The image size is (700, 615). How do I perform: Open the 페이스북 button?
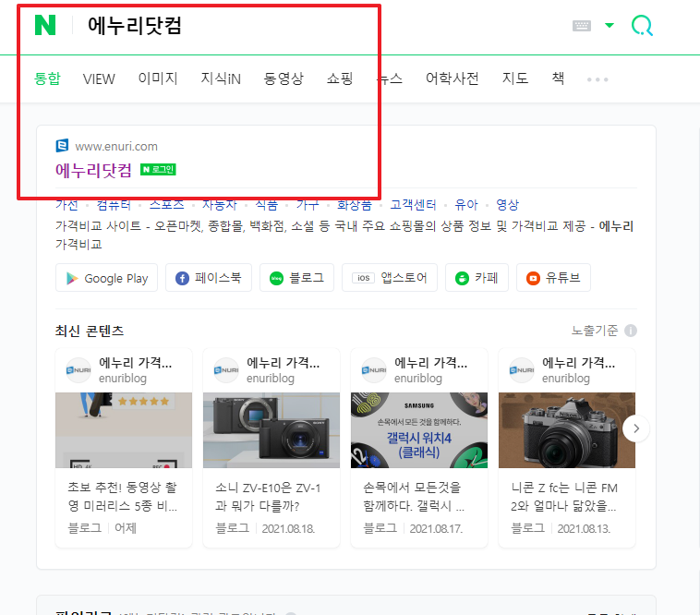click(x=209, y=278)
